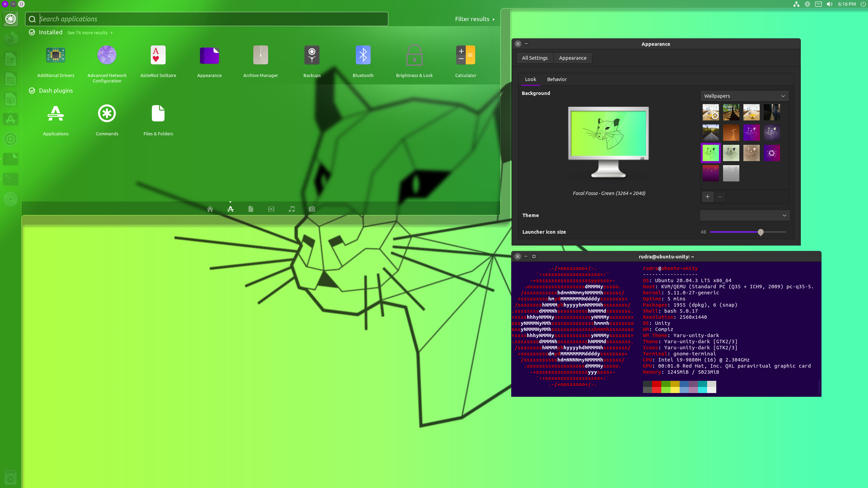Expand the Filter results panel
Screen dimensions: 868x488
click(474, 19)
